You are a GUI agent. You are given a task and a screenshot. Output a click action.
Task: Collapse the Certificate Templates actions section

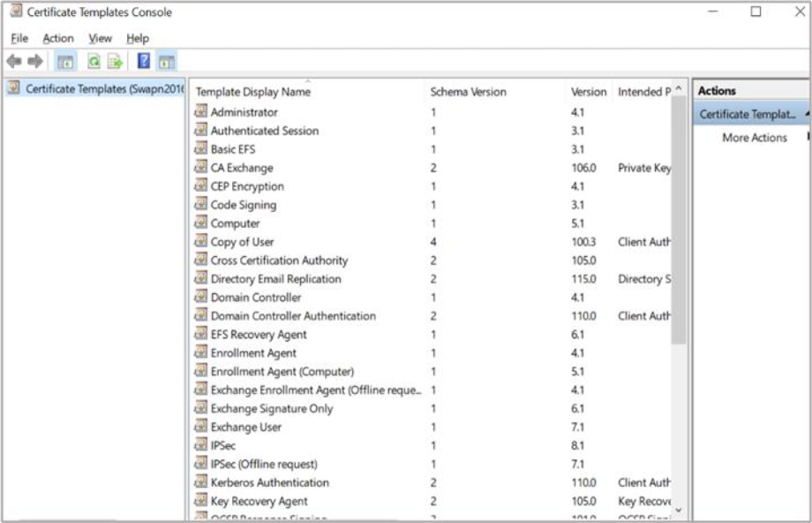[x=808, y=114]
